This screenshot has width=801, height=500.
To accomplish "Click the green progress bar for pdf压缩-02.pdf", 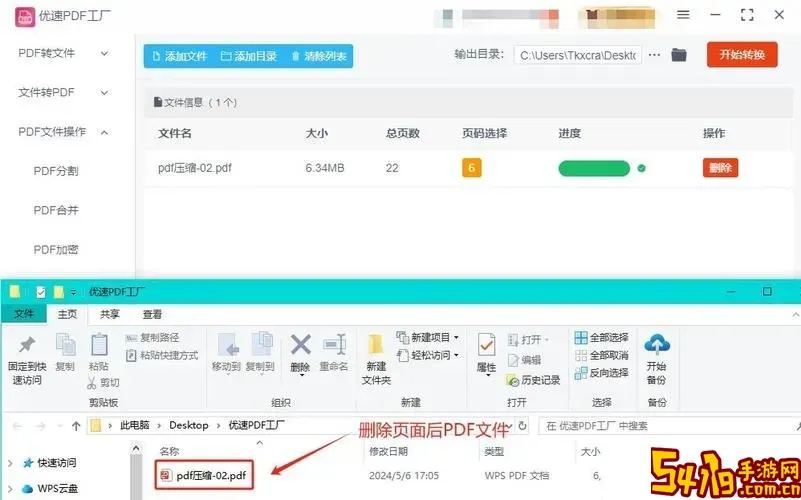I will [x=594, y=168].
